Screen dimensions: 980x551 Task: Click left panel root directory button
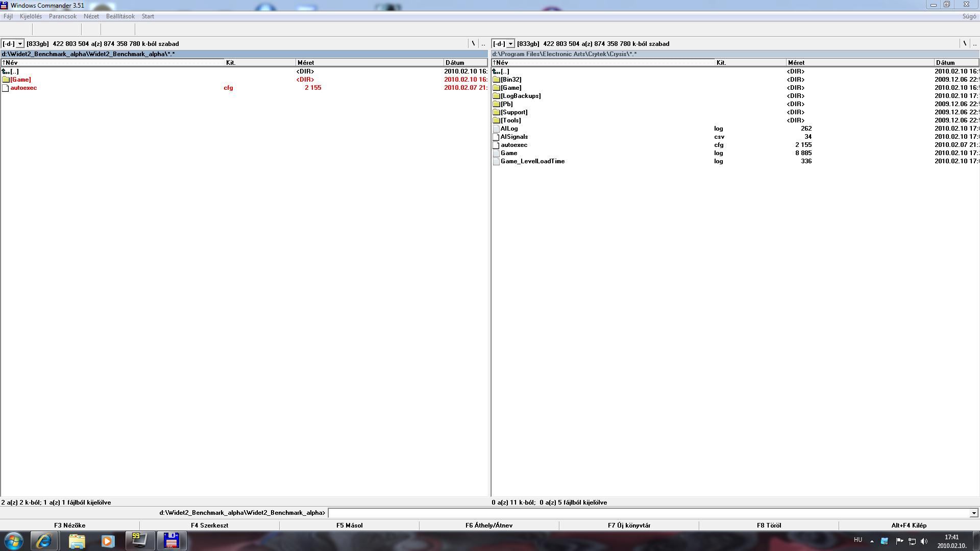tap(473, 44)
